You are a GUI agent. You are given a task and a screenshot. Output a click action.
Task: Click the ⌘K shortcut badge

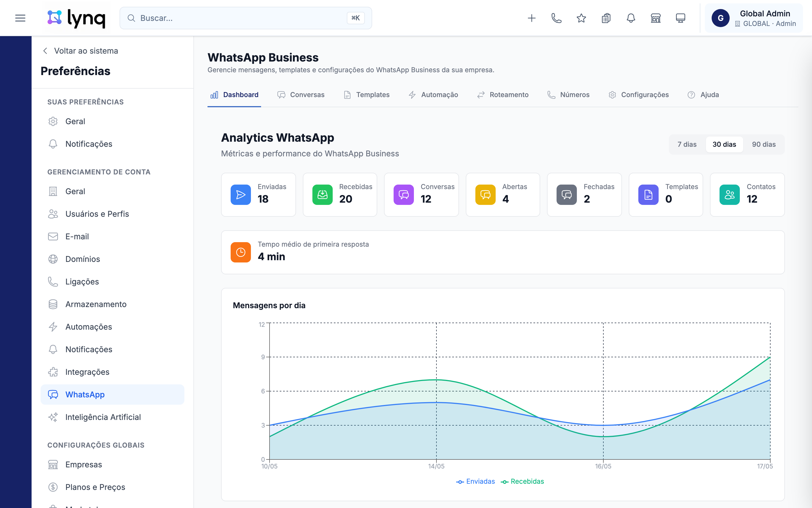click(355, 18)
